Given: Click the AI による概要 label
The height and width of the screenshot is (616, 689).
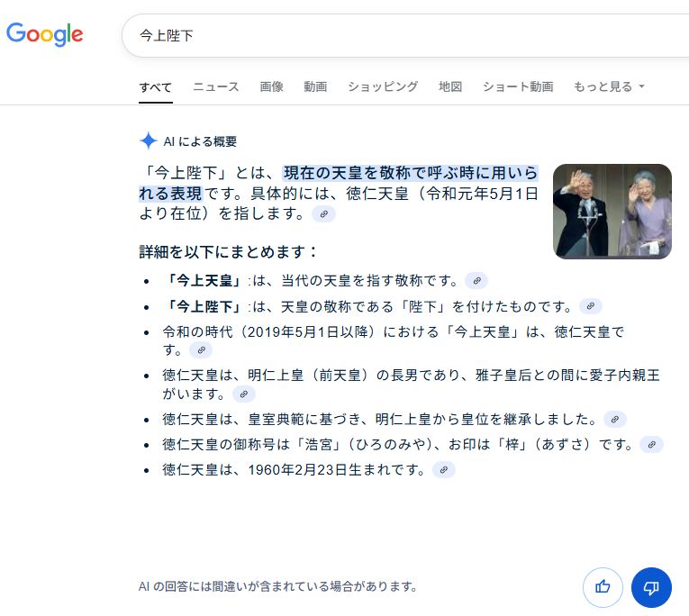Looking at the screenshot, I should tap(200, 141).
